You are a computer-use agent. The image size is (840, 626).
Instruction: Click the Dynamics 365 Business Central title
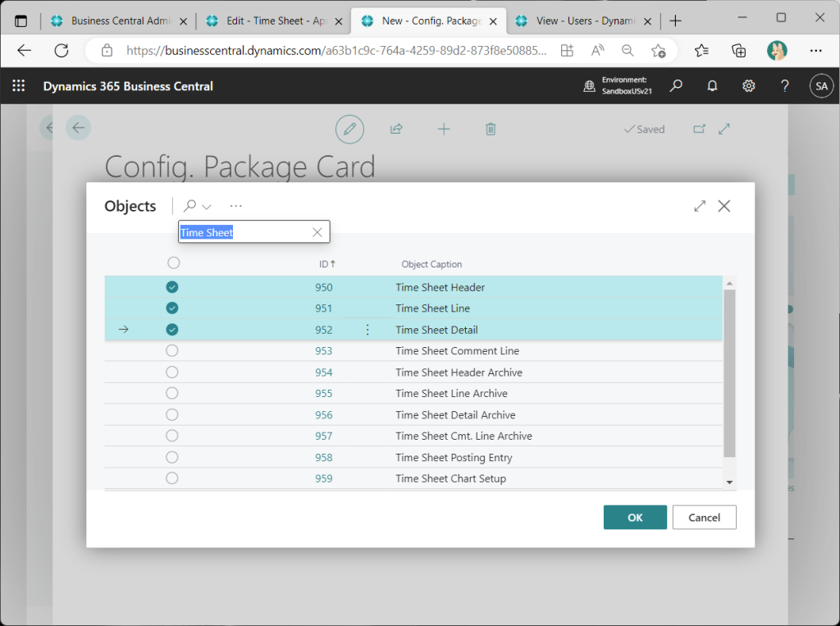(128, 86)
